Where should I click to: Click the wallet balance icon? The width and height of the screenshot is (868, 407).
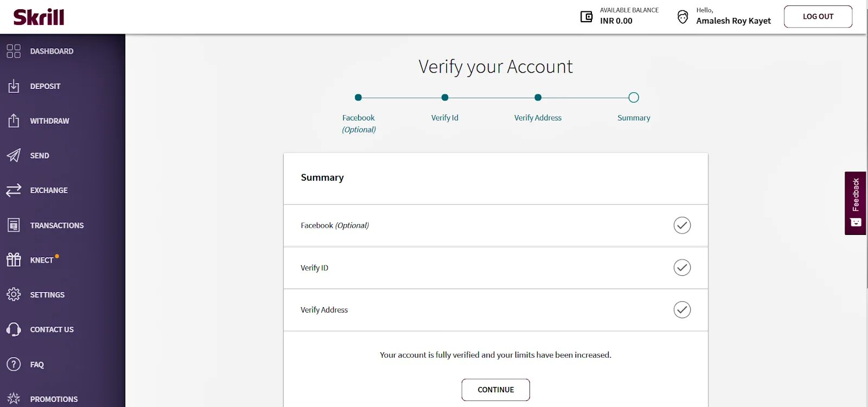click(x=586, y=16)
